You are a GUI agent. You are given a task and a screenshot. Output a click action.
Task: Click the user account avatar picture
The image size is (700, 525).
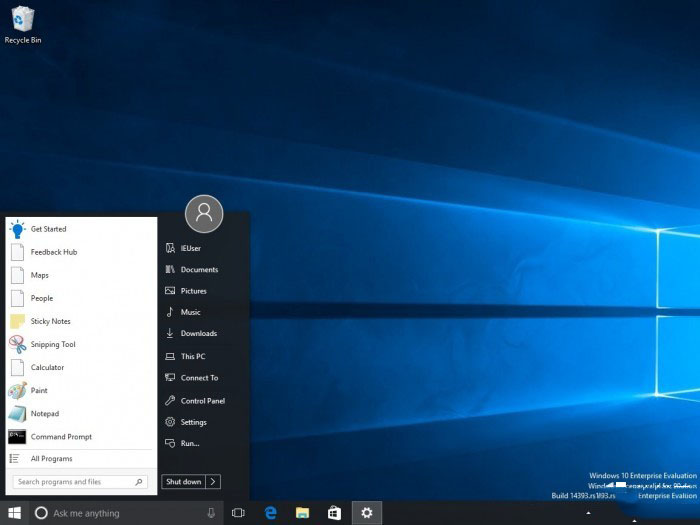204,214
